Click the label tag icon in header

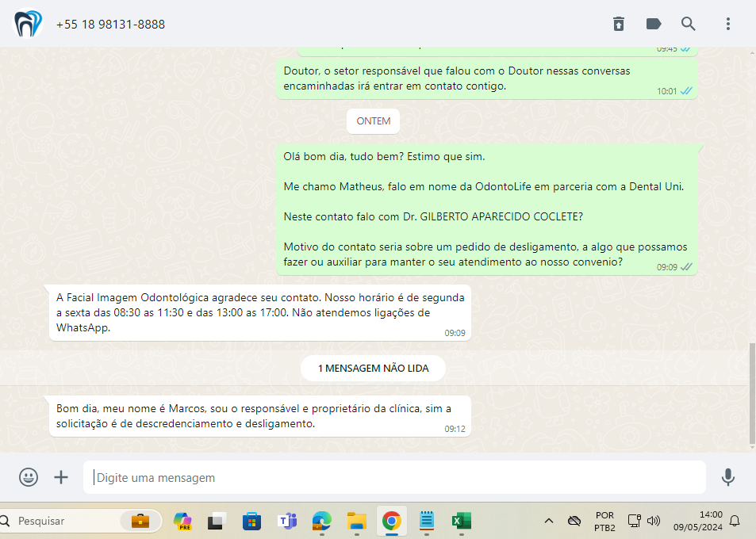tap(654, 24)
